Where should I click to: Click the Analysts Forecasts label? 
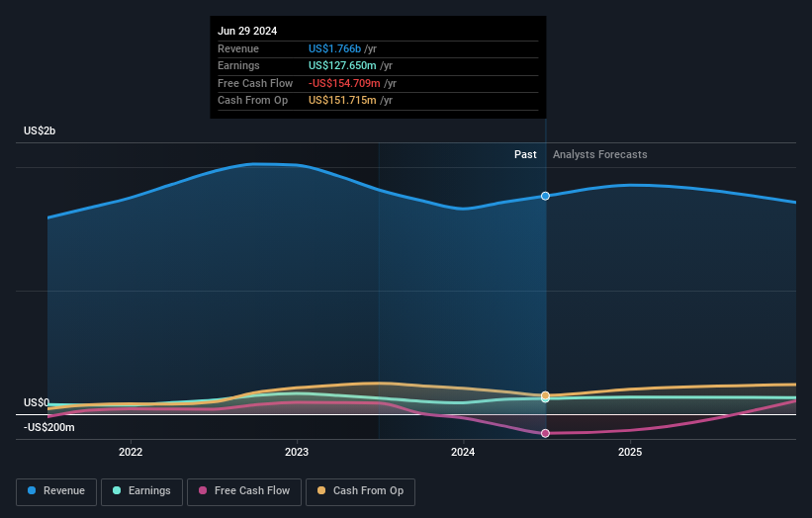599,155
